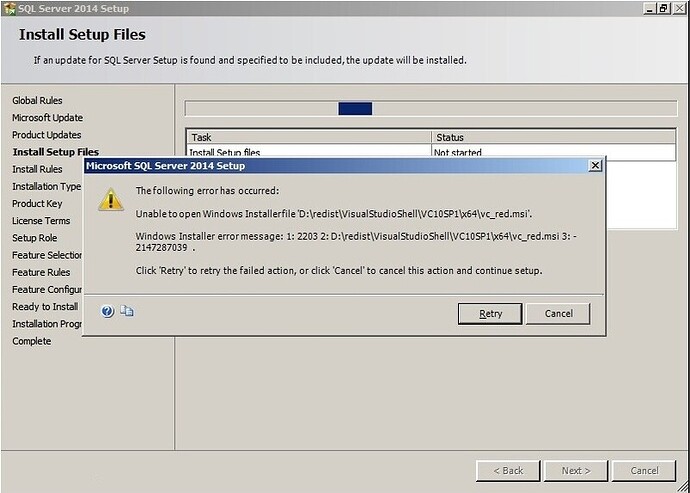
Task: Cancel the error dialog action
Action: point(558,314)
